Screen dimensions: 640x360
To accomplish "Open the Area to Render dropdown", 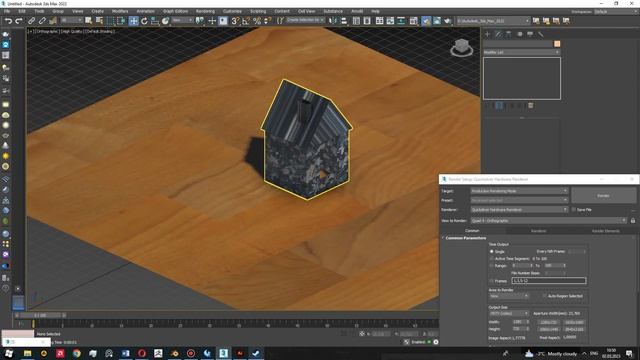I will tap(509, 296).
